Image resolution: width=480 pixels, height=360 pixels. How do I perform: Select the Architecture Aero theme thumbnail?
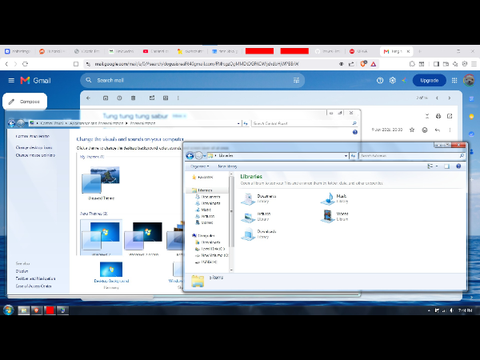[x=175, y=237]
